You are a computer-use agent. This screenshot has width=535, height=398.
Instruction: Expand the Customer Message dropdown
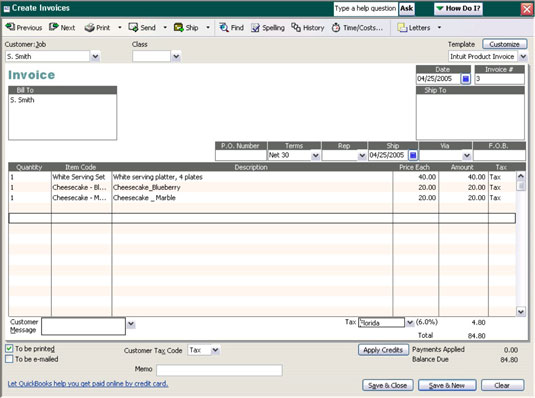point(131,324)
